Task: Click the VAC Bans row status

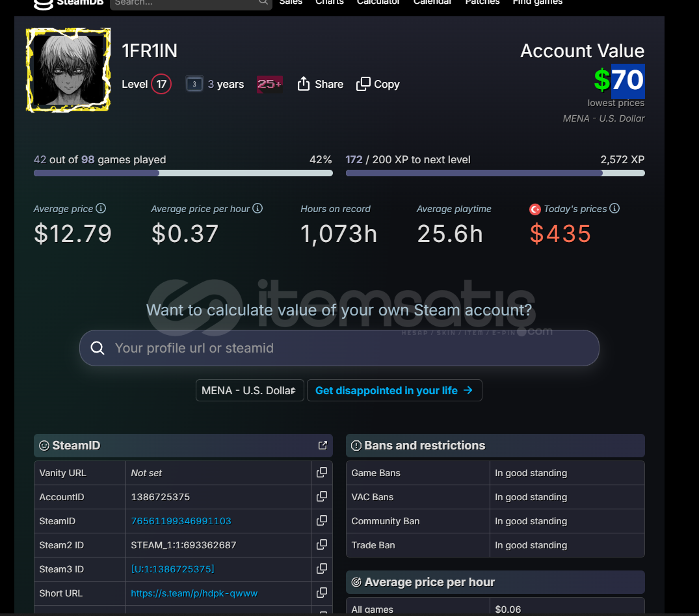Action: tap(531, 497)
